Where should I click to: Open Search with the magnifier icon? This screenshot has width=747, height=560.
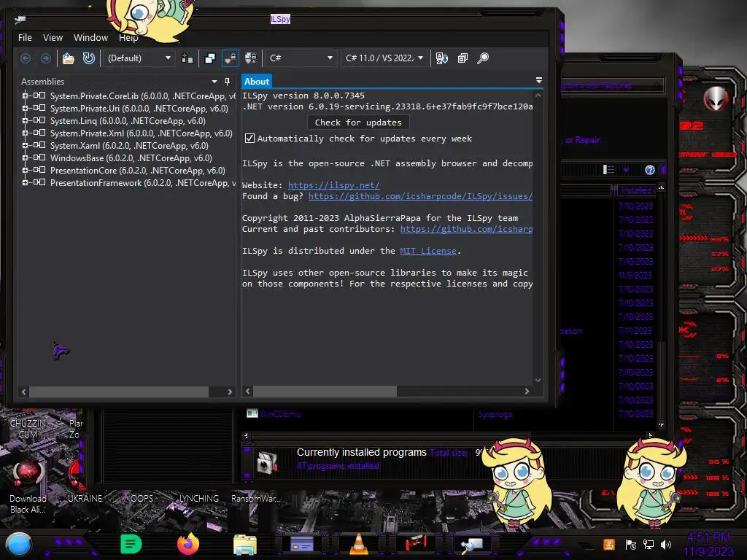[483, 58]
